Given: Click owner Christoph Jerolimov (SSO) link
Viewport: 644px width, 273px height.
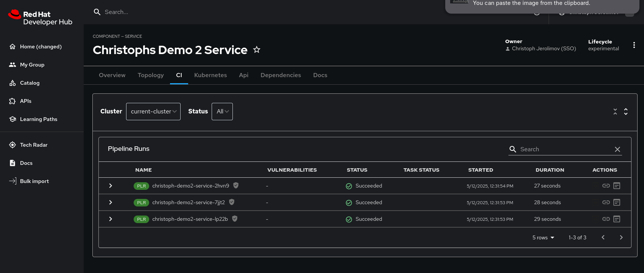Looking at the screenshot, I should point(544,49).
